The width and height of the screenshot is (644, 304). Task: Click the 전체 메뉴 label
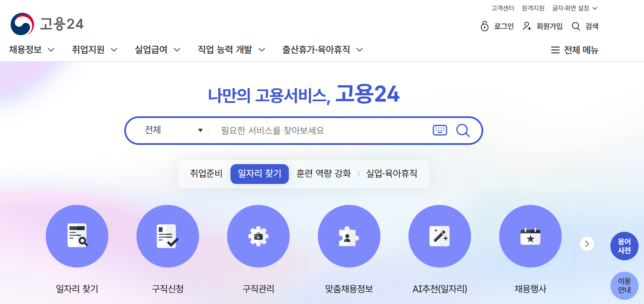tap(581, 50)
